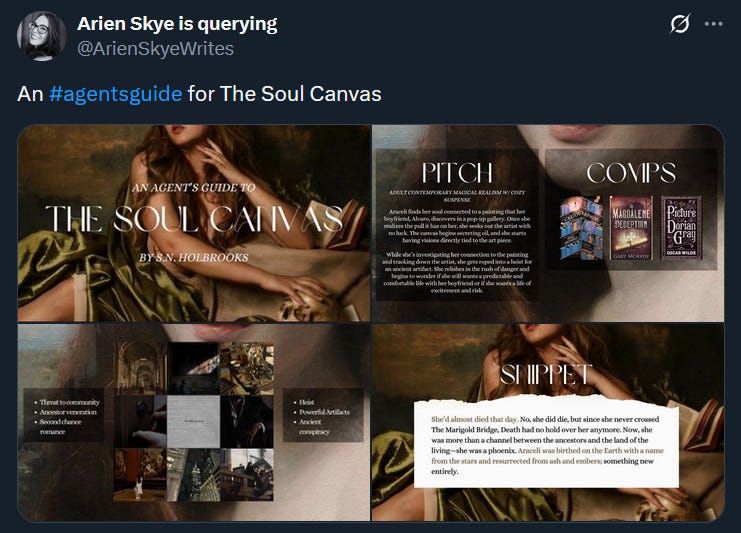
Task: Click the white snippet text paper
Action: click(546, 442)
